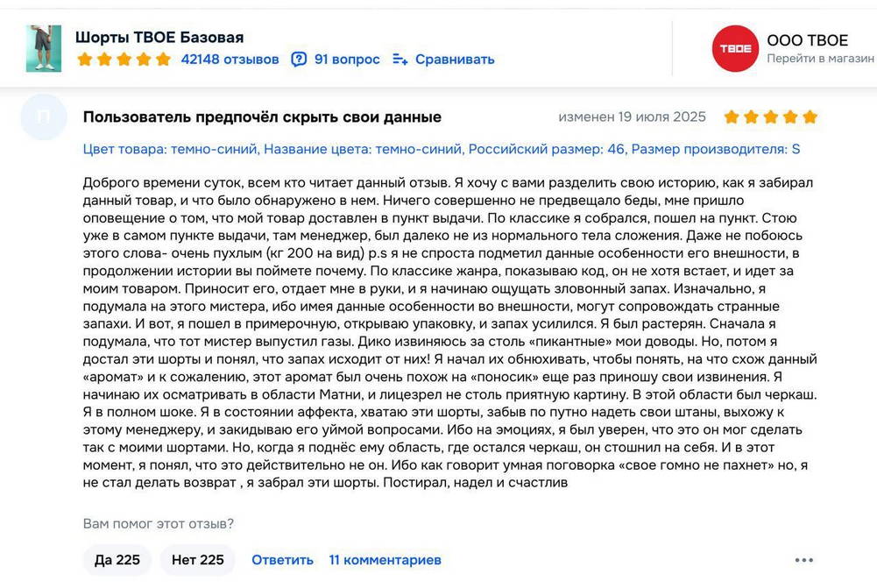The height and width of the screenshot is (588, 877).
Task: Open the Перейти в магазин store link
Action: point(820,58)
